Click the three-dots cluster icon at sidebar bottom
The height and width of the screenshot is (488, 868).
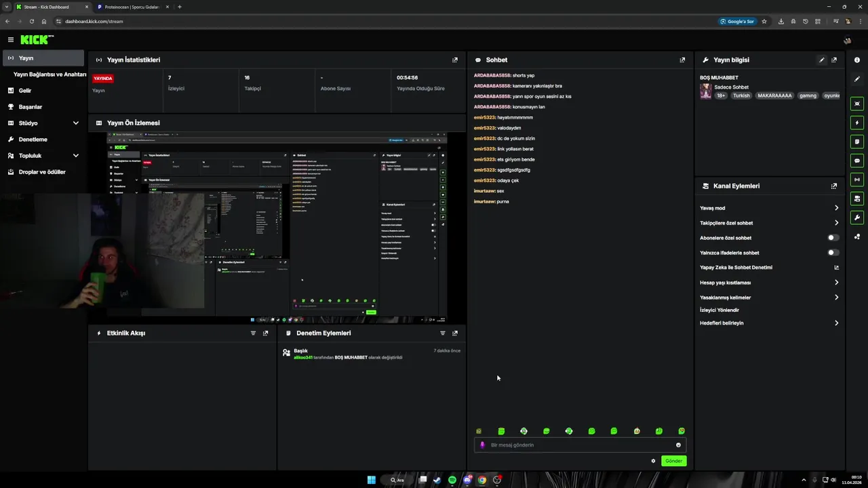tap(857, 237)
